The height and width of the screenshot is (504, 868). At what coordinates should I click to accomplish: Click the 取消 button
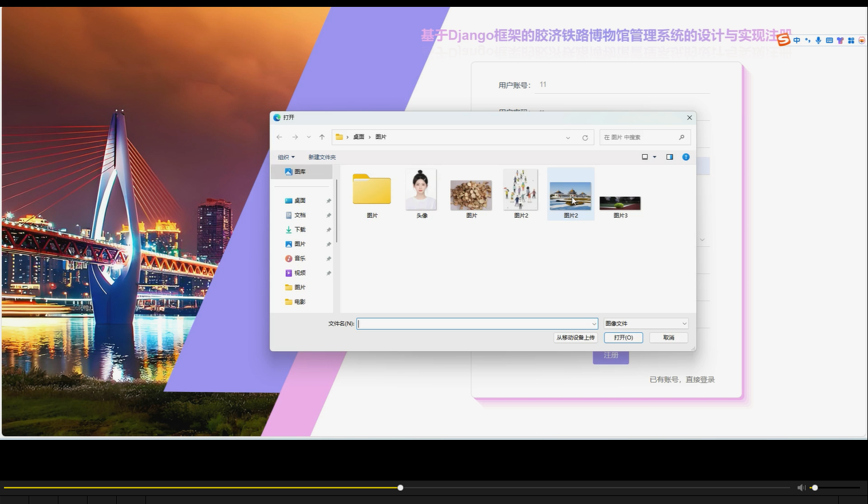click(x=669, y=338)
